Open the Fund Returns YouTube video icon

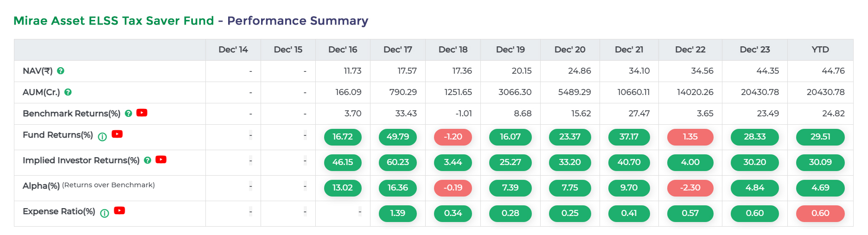tap(117, 134)
